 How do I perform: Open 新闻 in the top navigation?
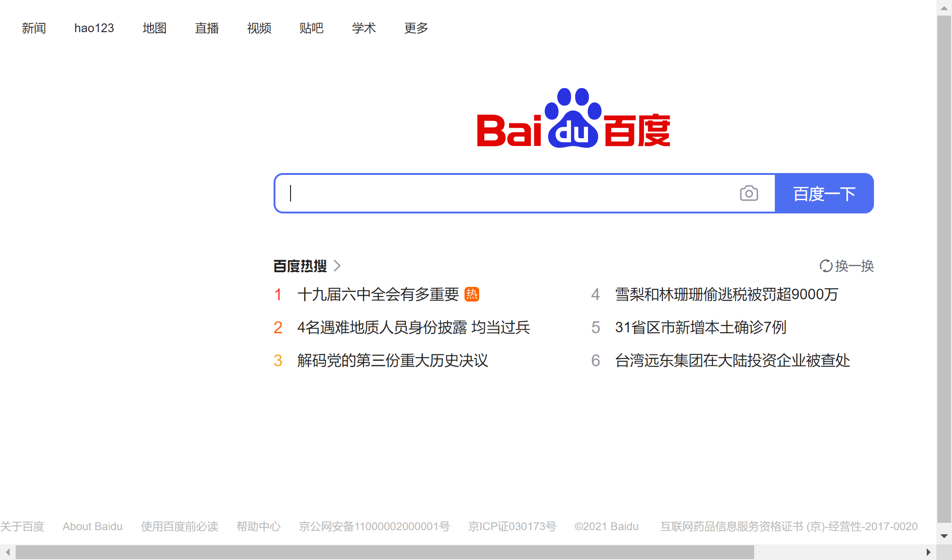[x=34, y=28]
